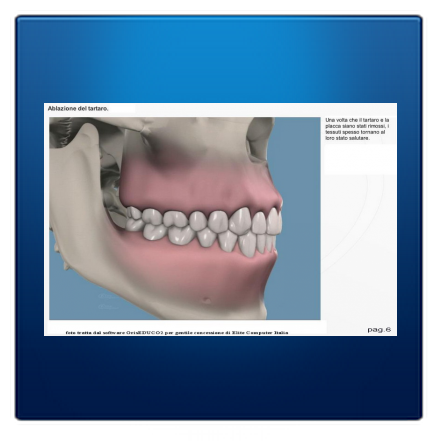Click the 'pag.6' page number label
The image size is (441, 441).
[379, 330]
